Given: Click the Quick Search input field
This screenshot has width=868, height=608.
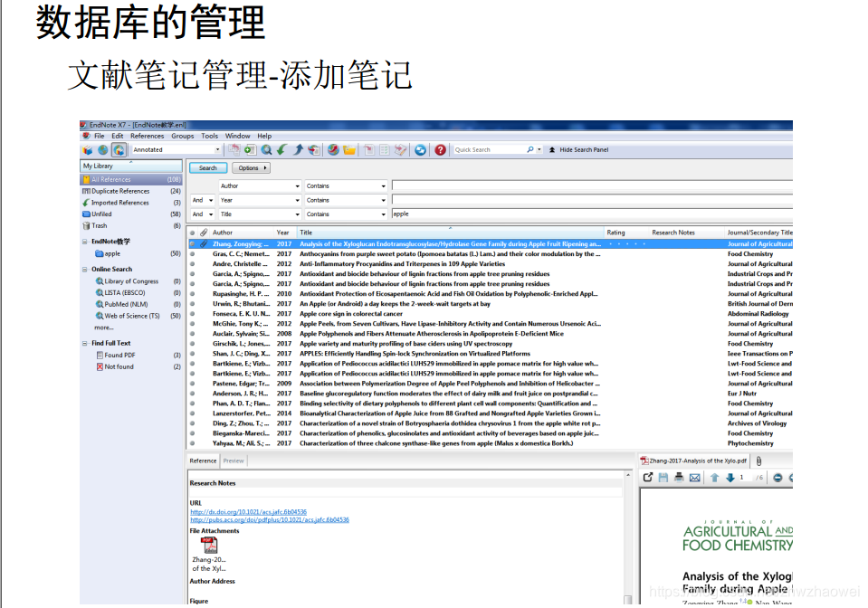Looking at the screenshot, I should click(490, 149).
